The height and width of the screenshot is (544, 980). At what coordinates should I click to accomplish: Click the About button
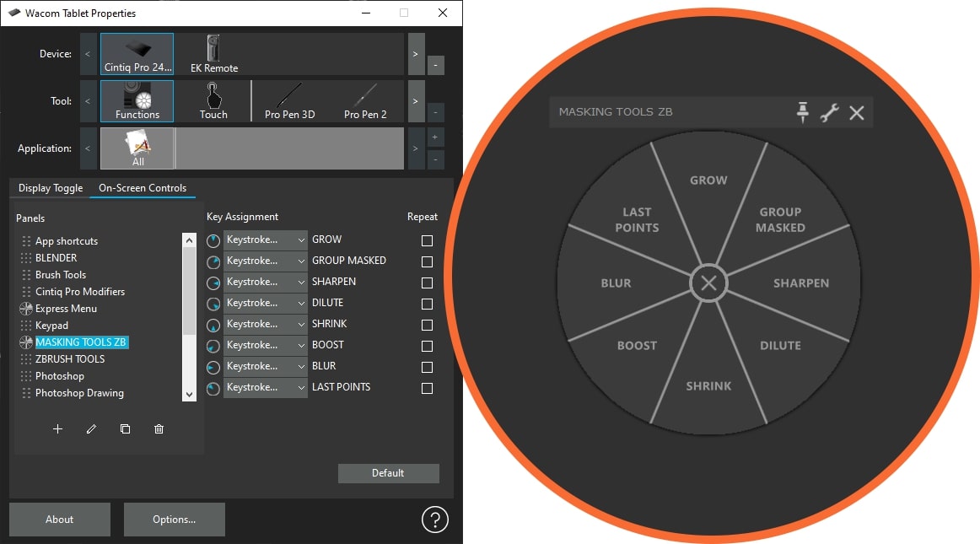tap(59, 520)
